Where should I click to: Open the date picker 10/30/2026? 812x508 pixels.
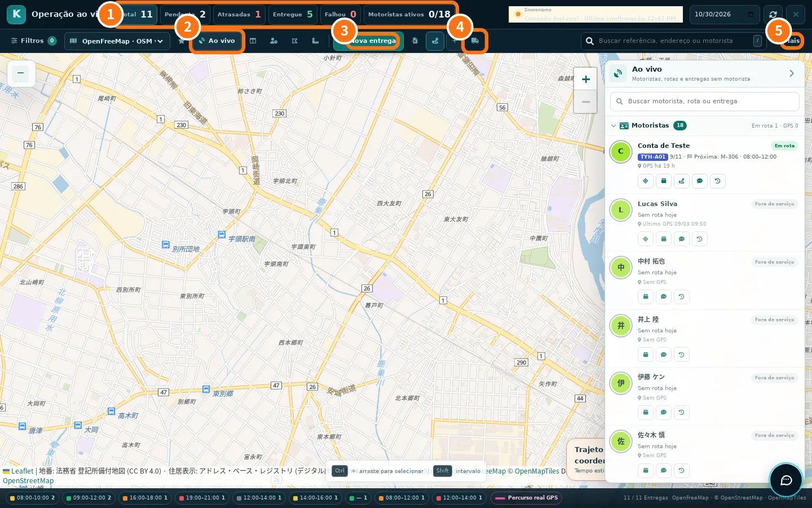(x=724, y=14)
